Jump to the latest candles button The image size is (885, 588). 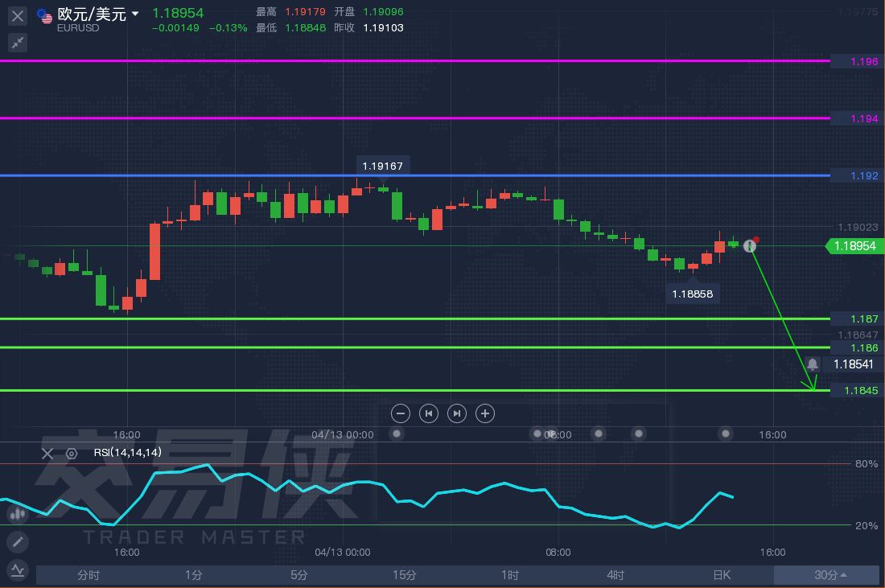point(457,413)
